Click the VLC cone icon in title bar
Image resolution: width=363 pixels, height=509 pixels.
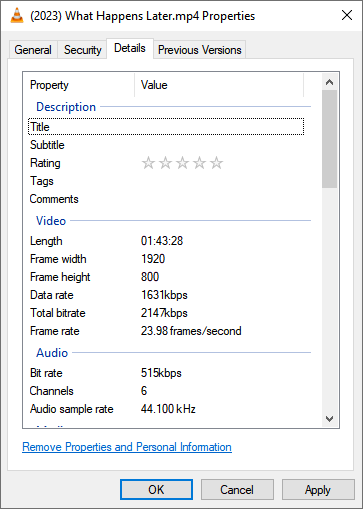17,16
